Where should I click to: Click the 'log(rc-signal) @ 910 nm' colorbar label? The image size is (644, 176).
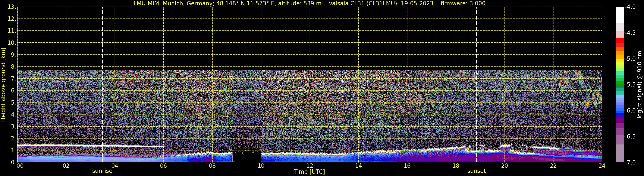(x=639, y=85)
